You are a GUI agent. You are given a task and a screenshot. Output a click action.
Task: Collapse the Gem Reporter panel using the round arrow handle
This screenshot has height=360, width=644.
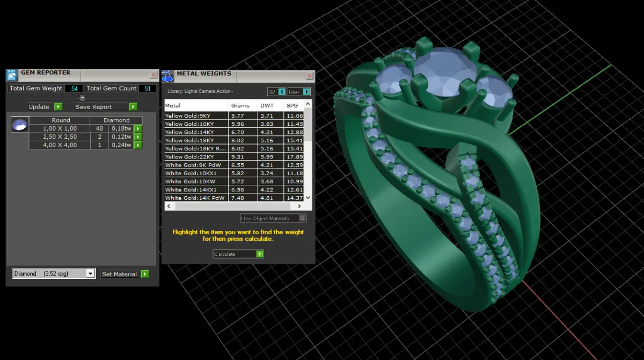[82, 98]
